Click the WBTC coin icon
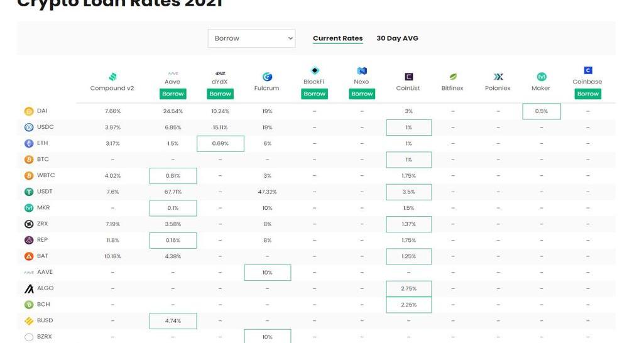Viewport: 644px width, 343px height. 29,176
